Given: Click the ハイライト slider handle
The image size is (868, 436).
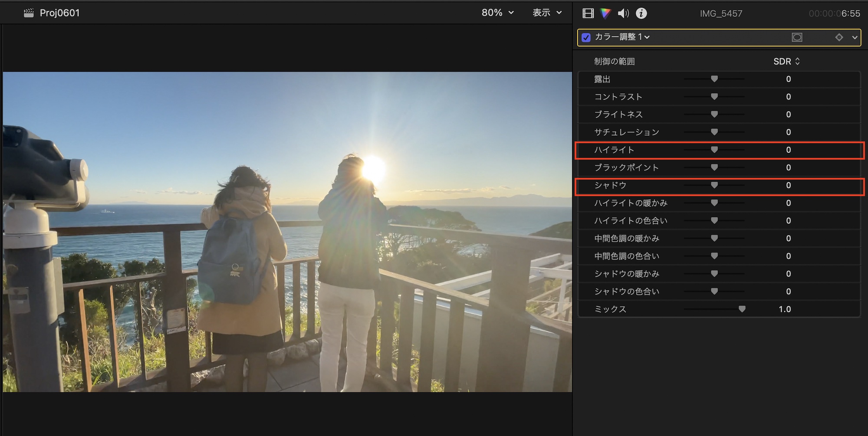Looking at the screenshot, I should pos(714,150).
